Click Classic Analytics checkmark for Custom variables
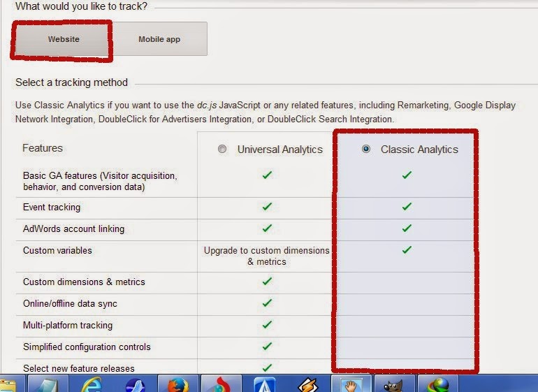 407,249
